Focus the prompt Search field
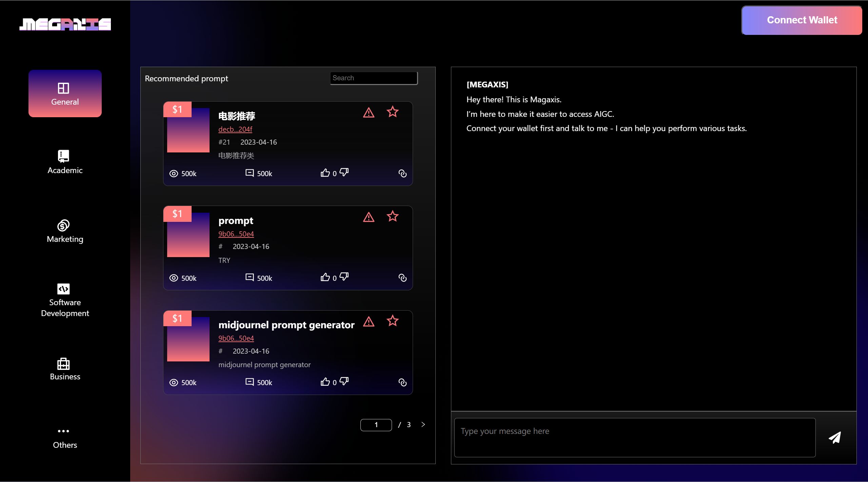Image resolution: width=868 pixels, height=482 pixels. [374, 78]
